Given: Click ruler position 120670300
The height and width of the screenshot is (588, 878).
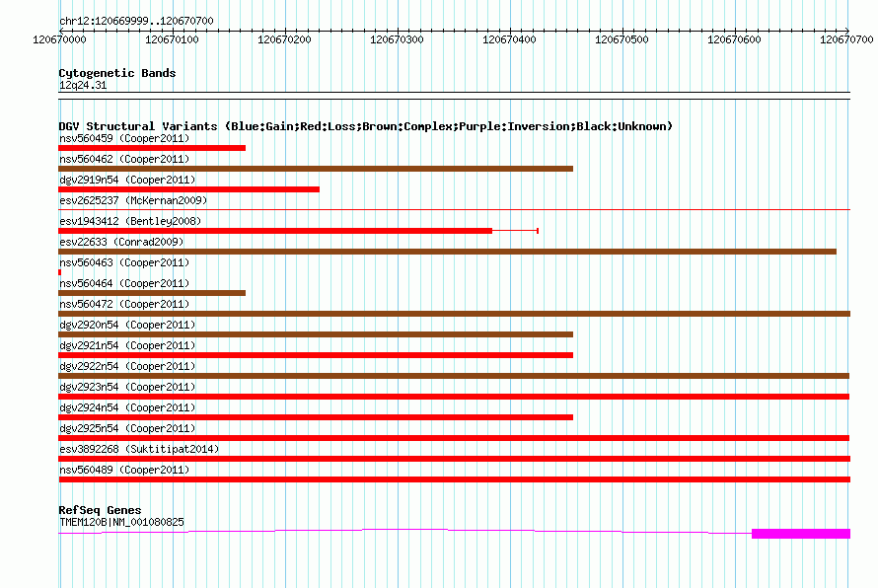Looking at the screenshot, I should click(x=397, y=39).
